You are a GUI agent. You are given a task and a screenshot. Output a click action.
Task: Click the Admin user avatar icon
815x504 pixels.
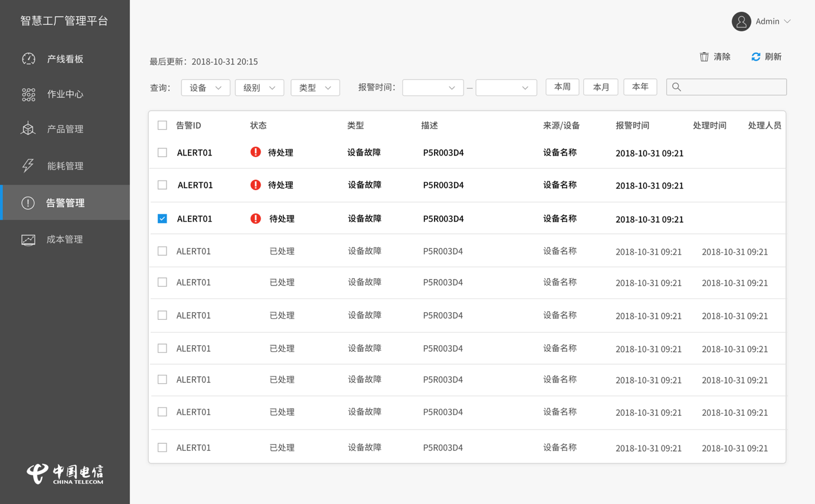click(x=741, y=21)
